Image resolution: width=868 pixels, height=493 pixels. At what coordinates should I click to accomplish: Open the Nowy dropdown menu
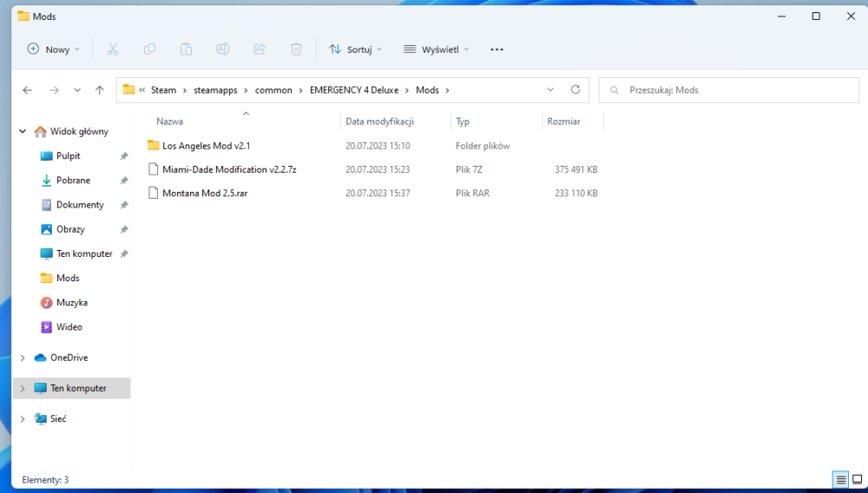54,49
